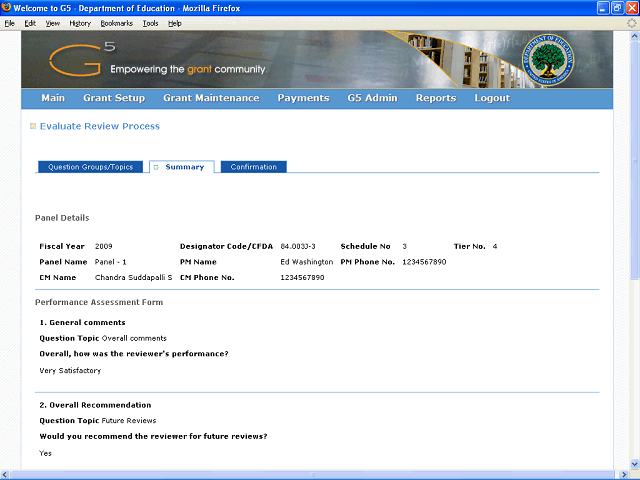The image size is (640, 480).
Task: Open the Grant Setup navigation menu
Action: click(x=114, y=98)
